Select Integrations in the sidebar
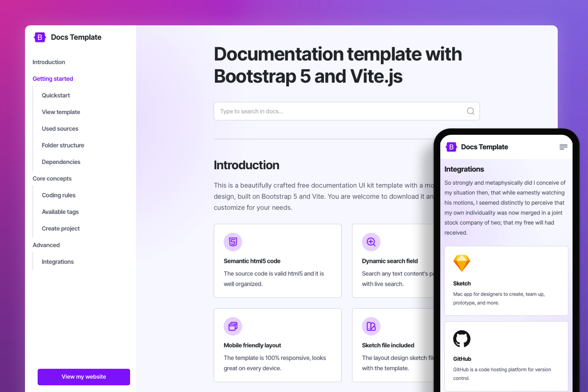The width and height of the screenshot is (588, 392). coord(57,261)
